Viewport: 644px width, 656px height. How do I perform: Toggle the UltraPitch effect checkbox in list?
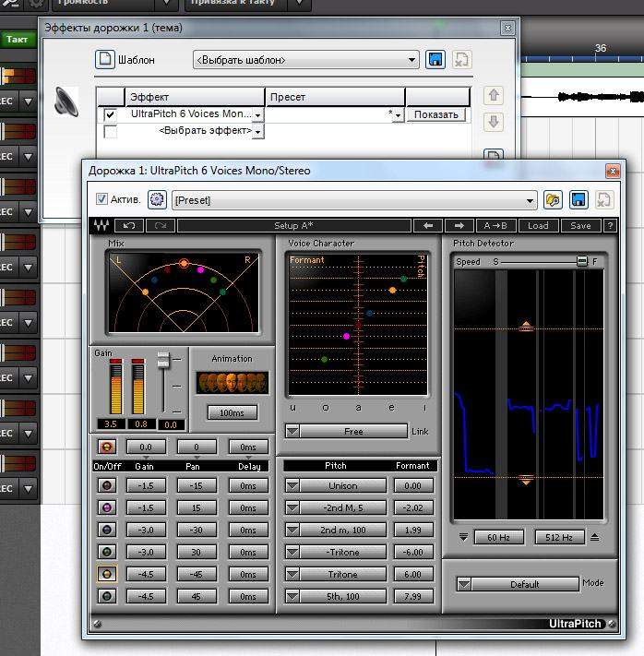coord(110,114)
